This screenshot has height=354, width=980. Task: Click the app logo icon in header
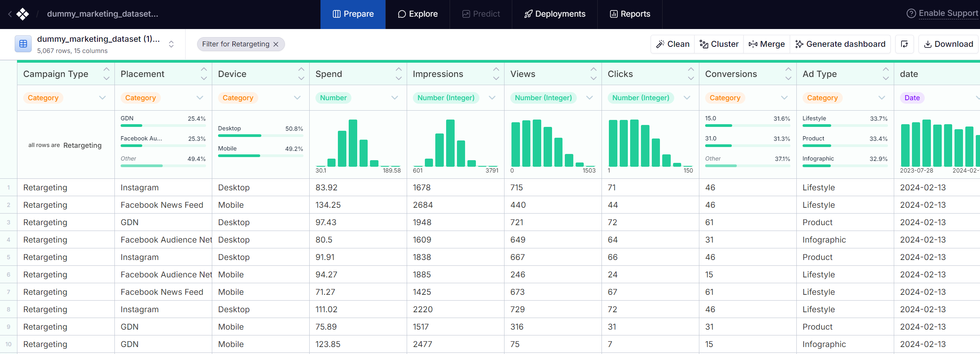tap(23, 14)
